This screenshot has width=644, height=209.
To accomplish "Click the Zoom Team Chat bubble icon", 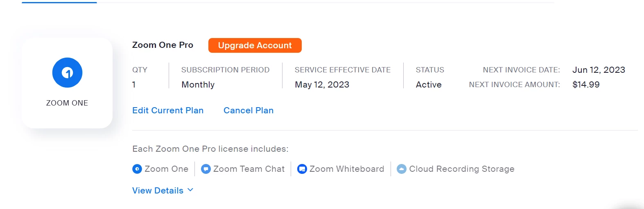I will pos(206,169).
